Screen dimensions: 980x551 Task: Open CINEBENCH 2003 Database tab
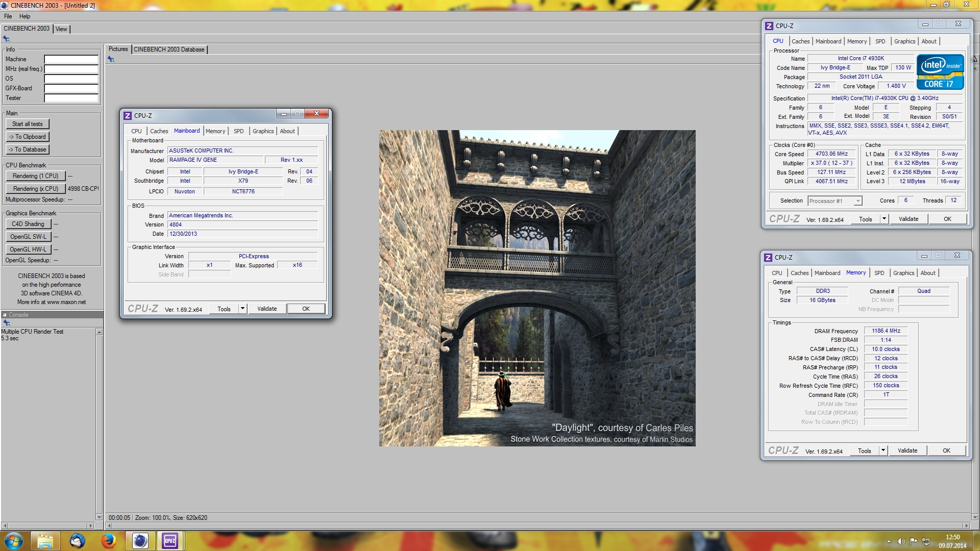click(169, 49)
